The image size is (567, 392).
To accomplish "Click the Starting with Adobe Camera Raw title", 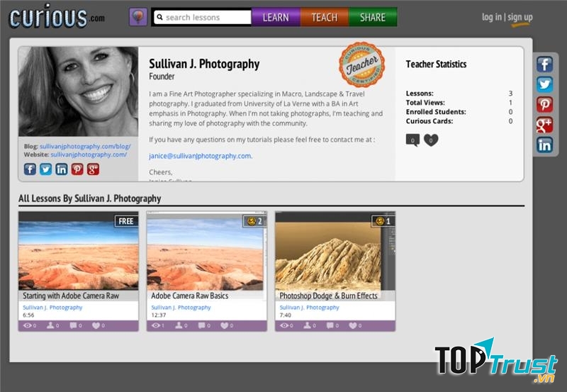I will click(71, 296).
